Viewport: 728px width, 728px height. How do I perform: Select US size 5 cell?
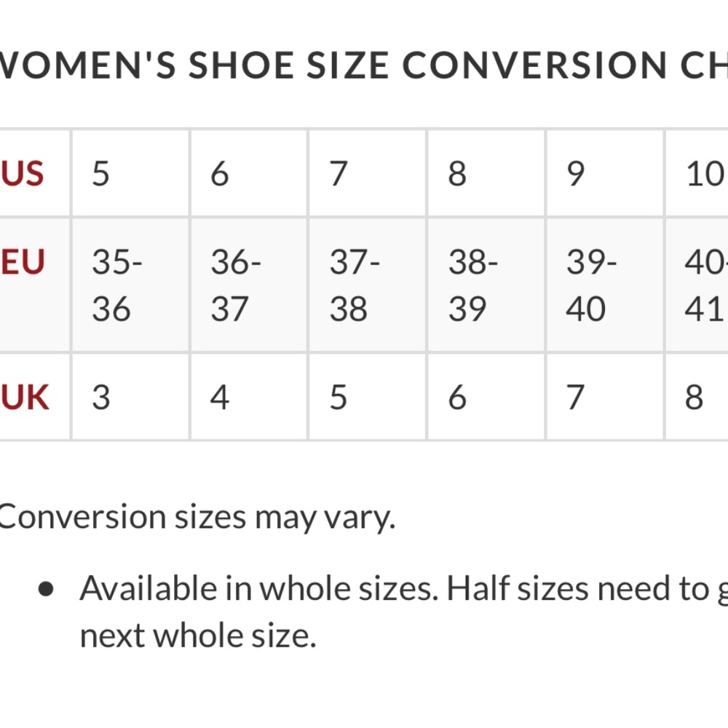click(x=130, y=173)
